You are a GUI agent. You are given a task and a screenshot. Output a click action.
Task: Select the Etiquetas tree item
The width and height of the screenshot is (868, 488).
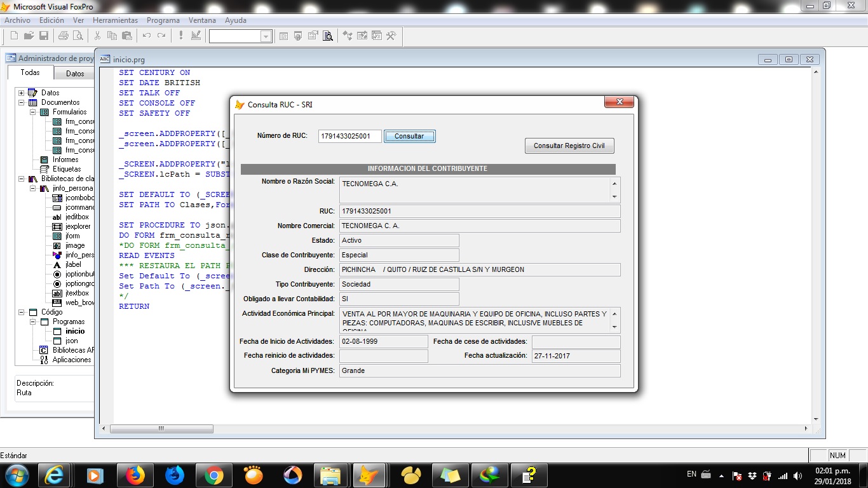click(x=67, y=169)
